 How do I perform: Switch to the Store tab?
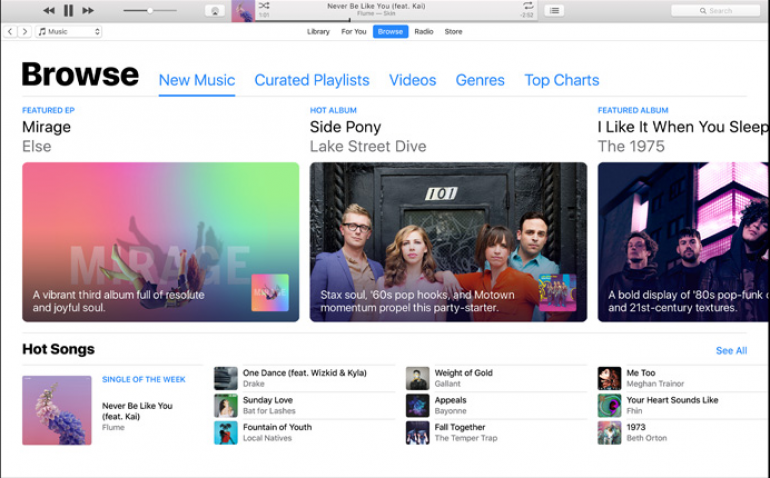[453, 31]
